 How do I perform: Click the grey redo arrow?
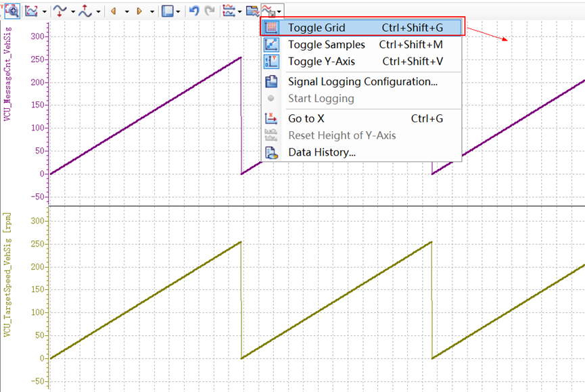coord(210,11)
